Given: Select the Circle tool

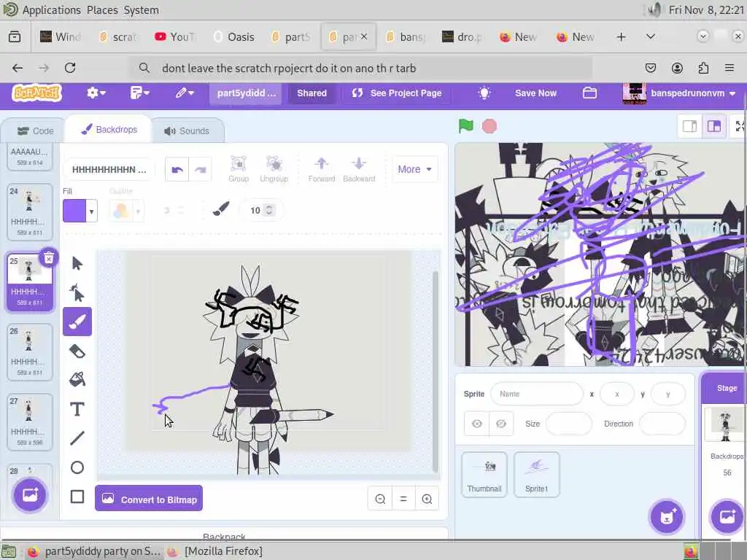Looking at the screenshot, I should (x=77, y=467).
